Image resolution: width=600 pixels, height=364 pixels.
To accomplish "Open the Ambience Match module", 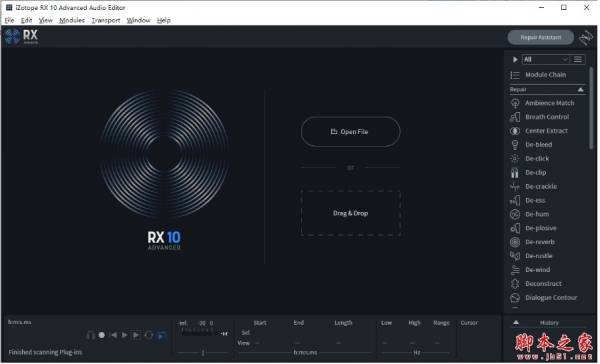I will point(543,103).
